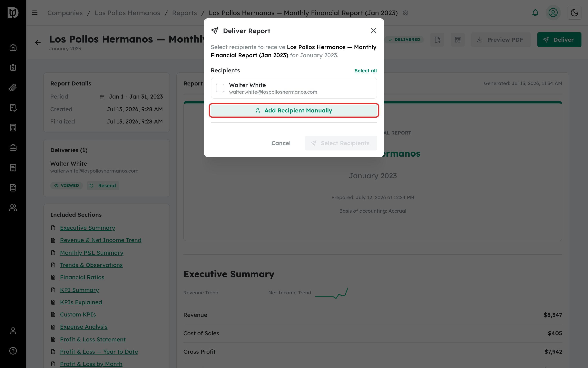Open the user account avatar
The height and width of the screenshot is (368, 588).
point(553,13)
